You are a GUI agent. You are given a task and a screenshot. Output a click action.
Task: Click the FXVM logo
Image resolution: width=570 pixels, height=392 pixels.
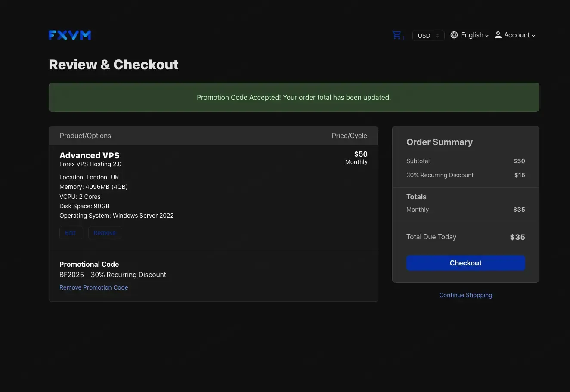point(70,35)
